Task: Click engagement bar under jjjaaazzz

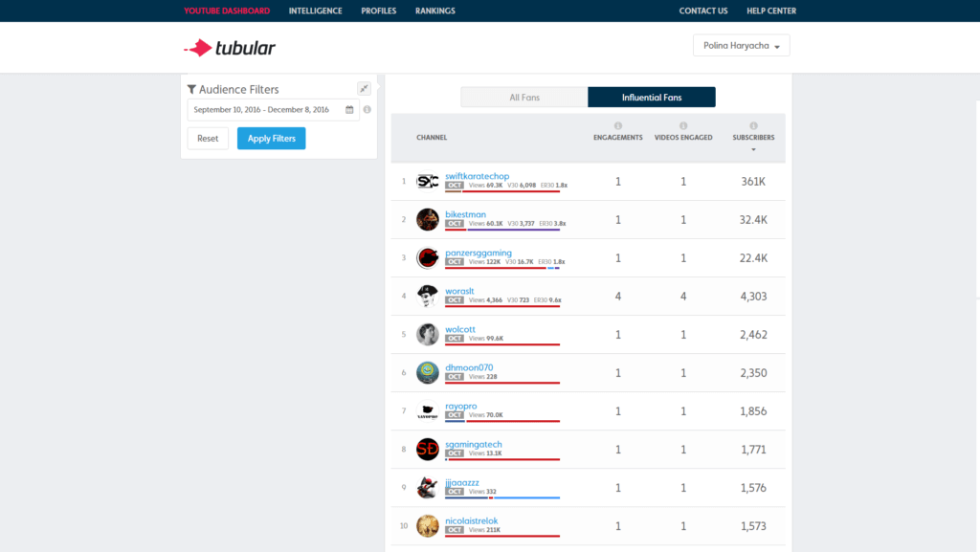Action: 502,497
